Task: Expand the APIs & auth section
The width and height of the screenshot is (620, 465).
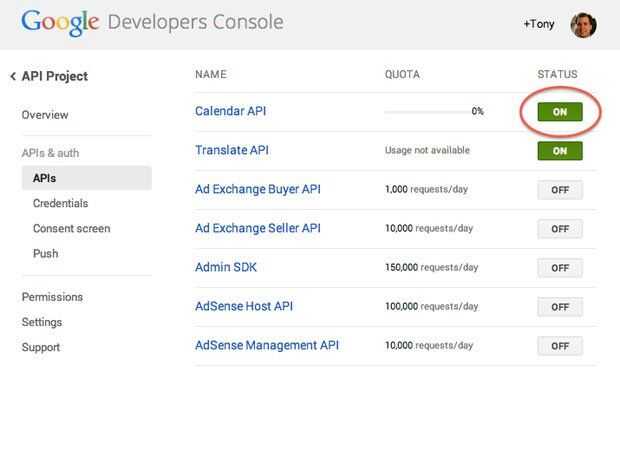Action: pos(50,153)
